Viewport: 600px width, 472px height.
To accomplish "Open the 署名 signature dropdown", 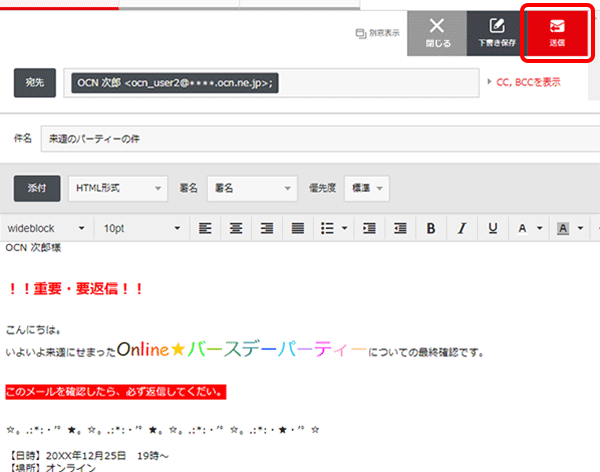I will [x=252, y=188].
